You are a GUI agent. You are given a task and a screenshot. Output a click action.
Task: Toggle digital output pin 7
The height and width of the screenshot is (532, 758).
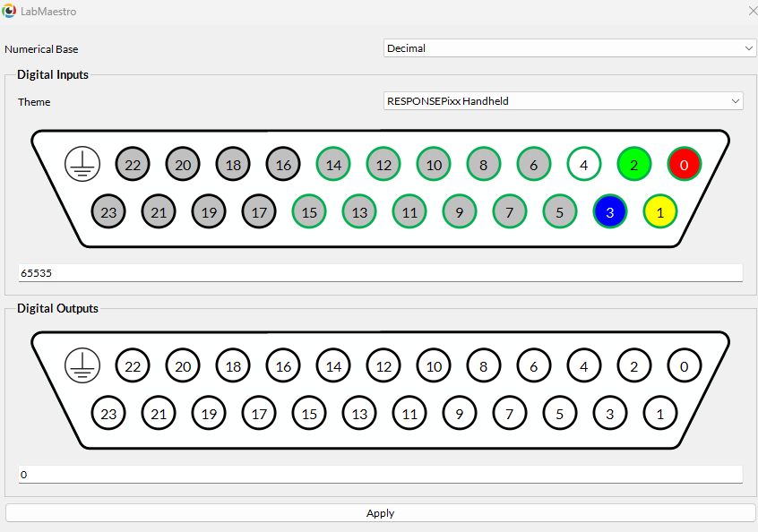click(510, 413)
